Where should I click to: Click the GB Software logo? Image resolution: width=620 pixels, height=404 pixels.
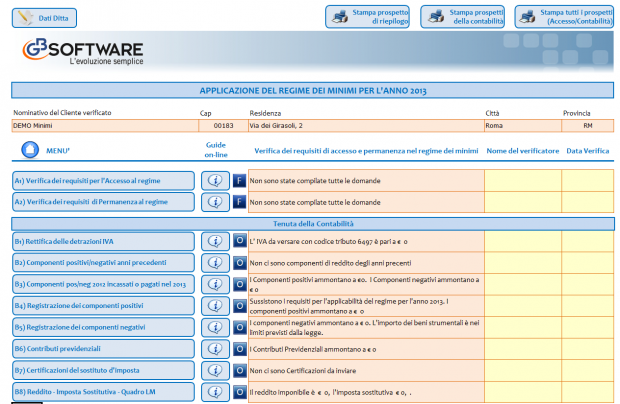tap(83, 52)
